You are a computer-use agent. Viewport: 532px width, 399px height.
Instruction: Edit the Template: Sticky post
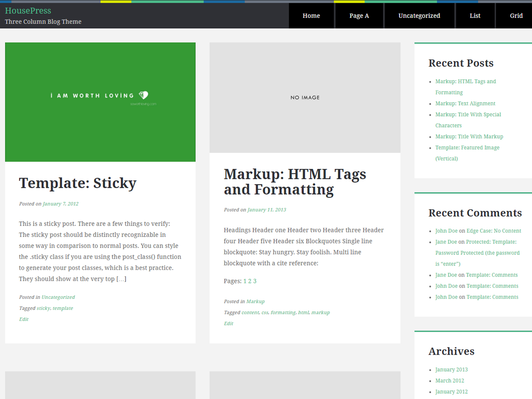[x=23, y=319]
